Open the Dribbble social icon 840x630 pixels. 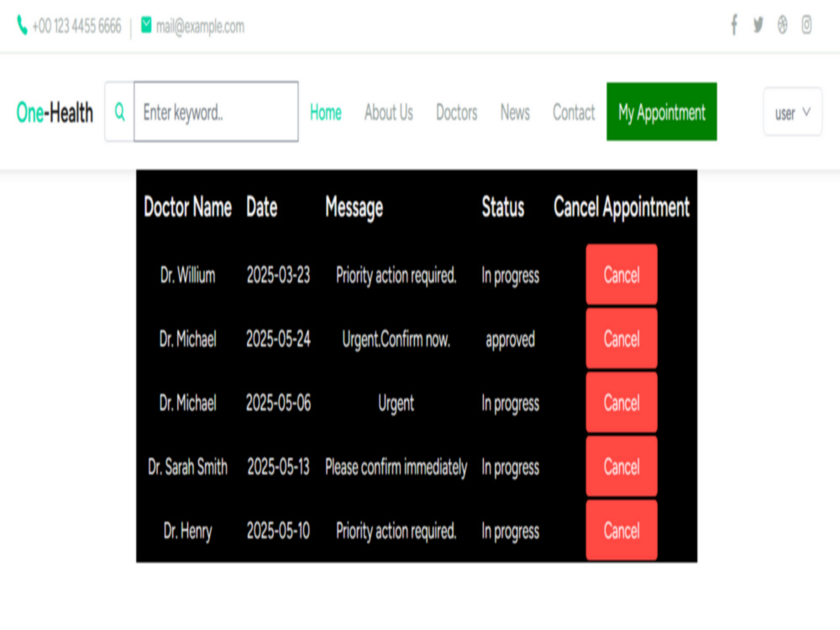coord(783,24)
